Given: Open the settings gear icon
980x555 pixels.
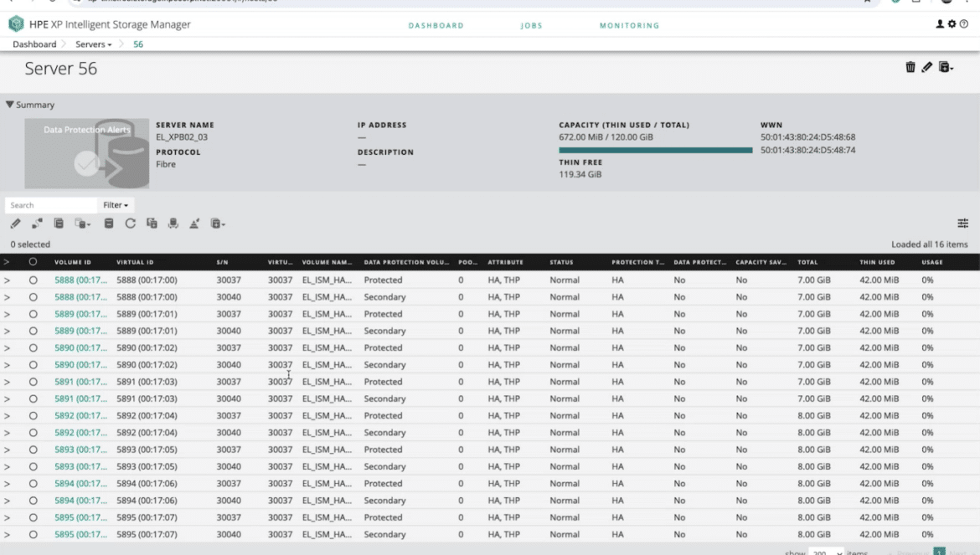Looking at the screenshot, I should coord(952,23).
